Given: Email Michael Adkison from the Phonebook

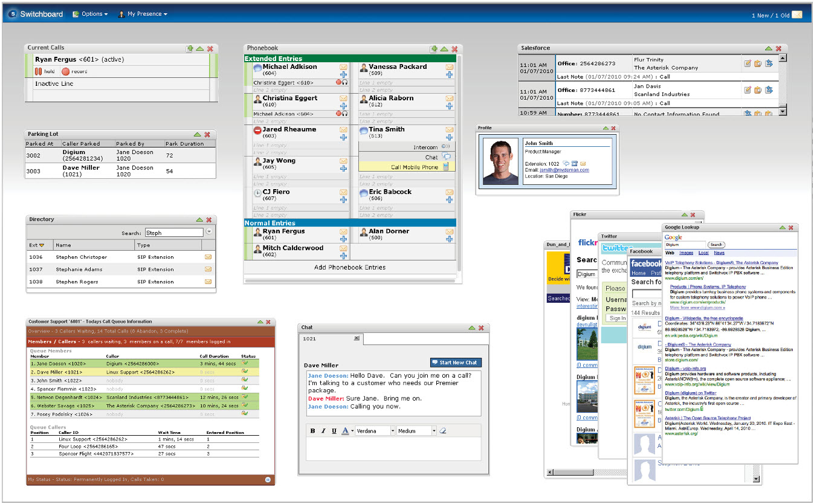Looking at the screenshot, I should pos(343,67).
